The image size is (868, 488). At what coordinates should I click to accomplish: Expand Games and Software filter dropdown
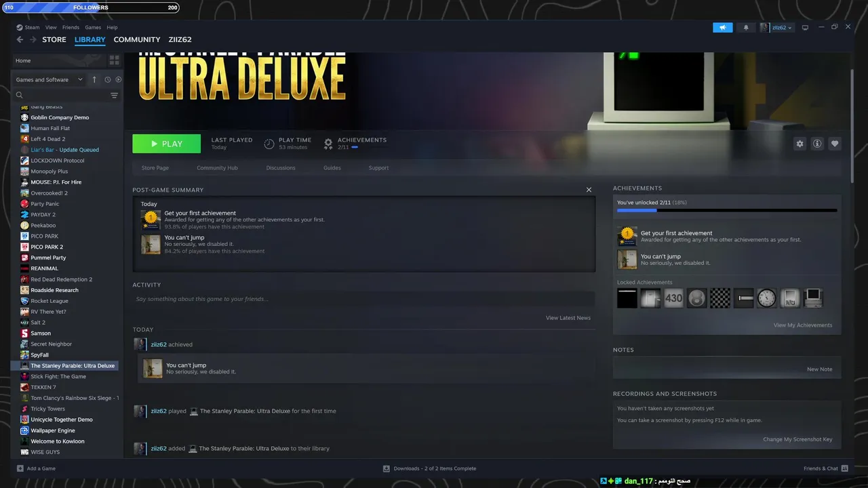pos(49,79)
